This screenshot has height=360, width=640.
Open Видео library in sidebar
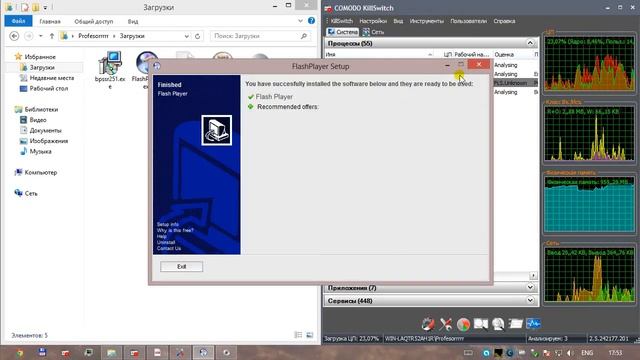tap(38, 120)
